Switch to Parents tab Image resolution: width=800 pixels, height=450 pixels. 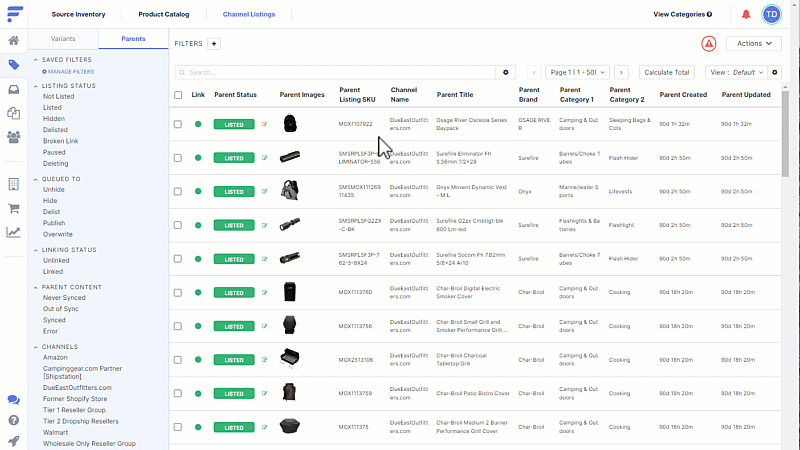(133, 39)
